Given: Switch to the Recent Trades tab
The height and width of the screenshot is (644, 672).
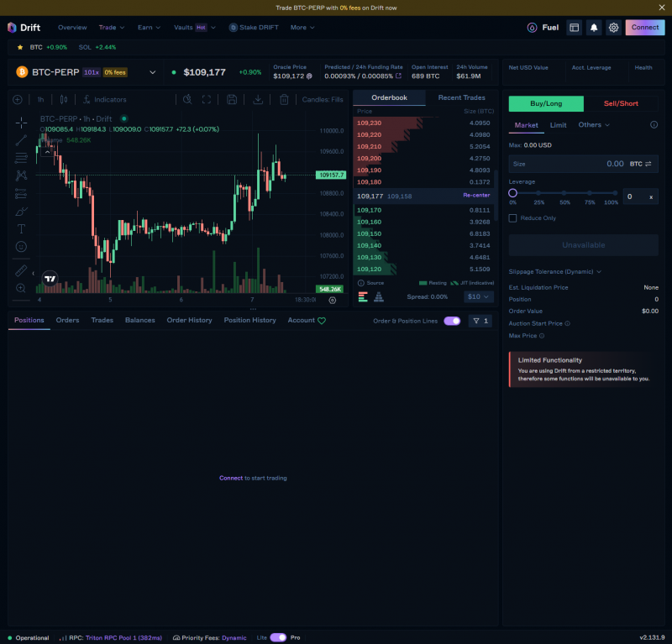Looking at the screenshot, I should pyautogui.click(x=461, y=97).
